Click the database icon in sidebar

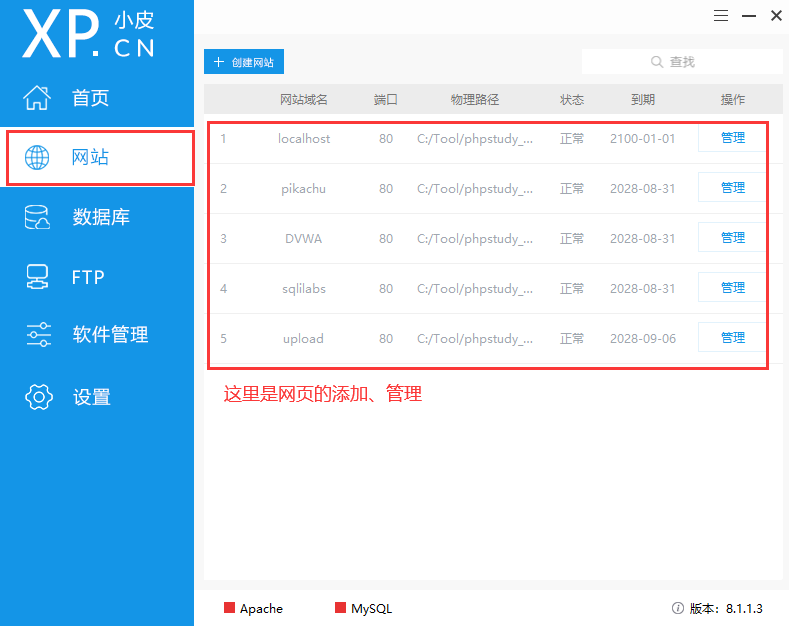[37, 217]
